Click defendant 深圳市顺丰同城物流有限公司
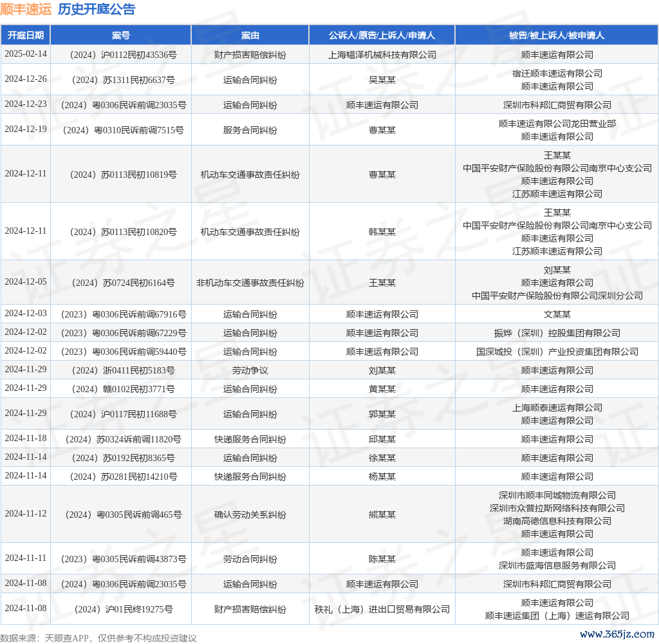The height and width of the screenshot is (644, 659). pyautogui.click(x=557, y=495)
